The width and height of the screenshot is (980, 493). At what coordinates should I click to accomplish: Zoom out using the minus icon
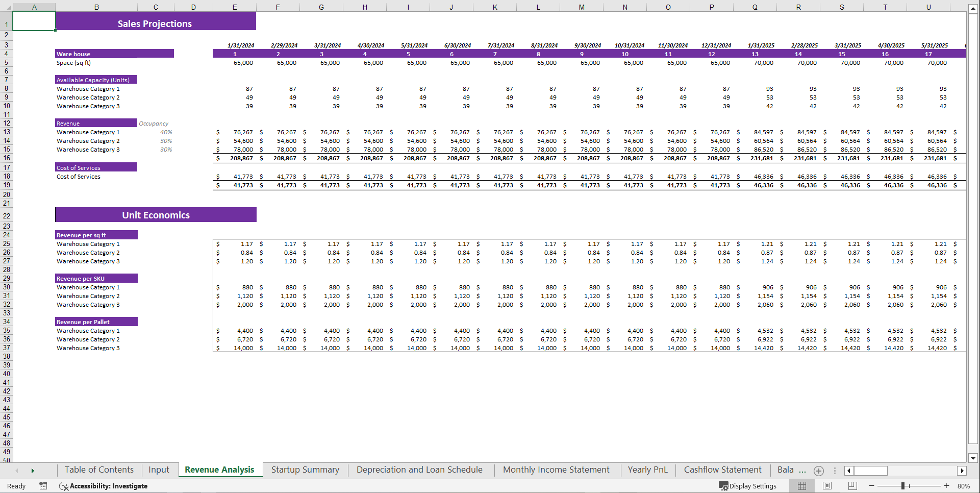872,486
